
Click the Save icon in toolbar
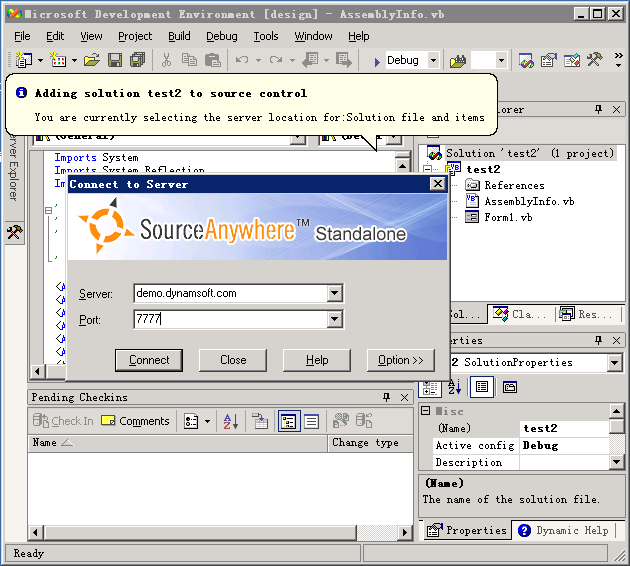(x=113, y=61)
